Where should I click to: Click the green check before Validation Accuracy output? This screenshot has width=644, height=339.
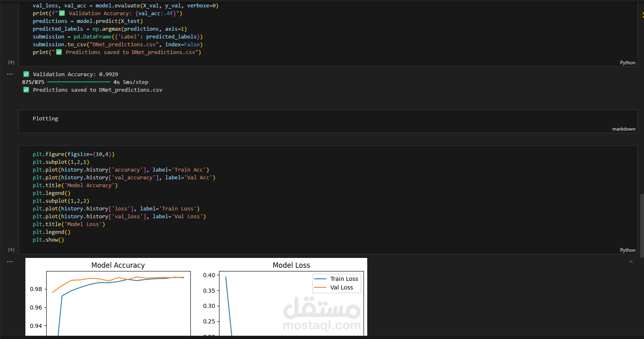(x=26, y=74)
